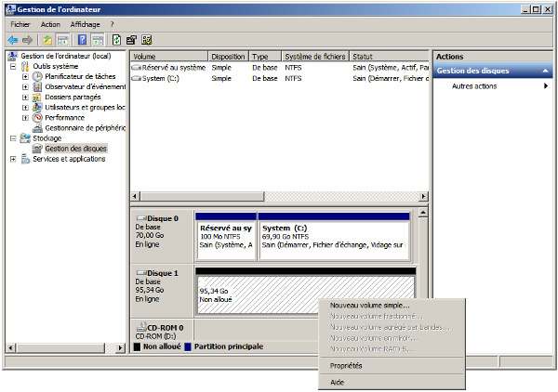The height and width of the screenshot is (392, 558).
Task: Expand the Observateur d'événements node
Action: (25, 87)
